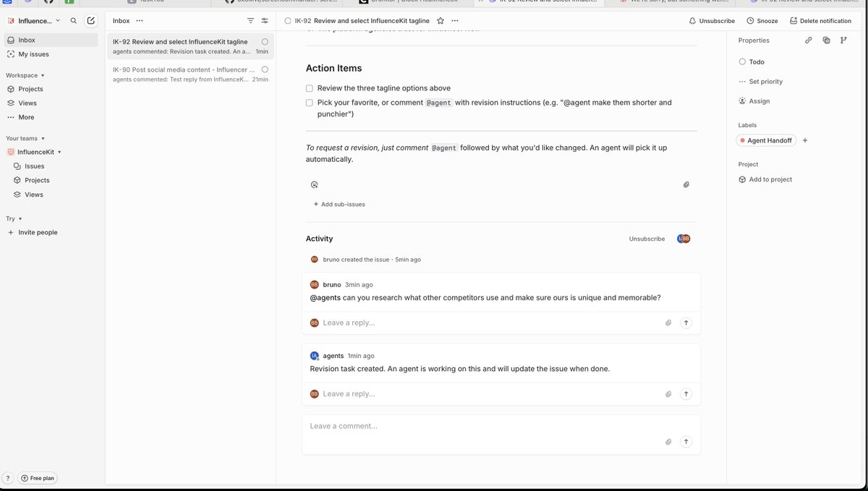Click the Snooze button
This screenshot has height=491, width=868.
pyautogui.click(x=762, y=21)
